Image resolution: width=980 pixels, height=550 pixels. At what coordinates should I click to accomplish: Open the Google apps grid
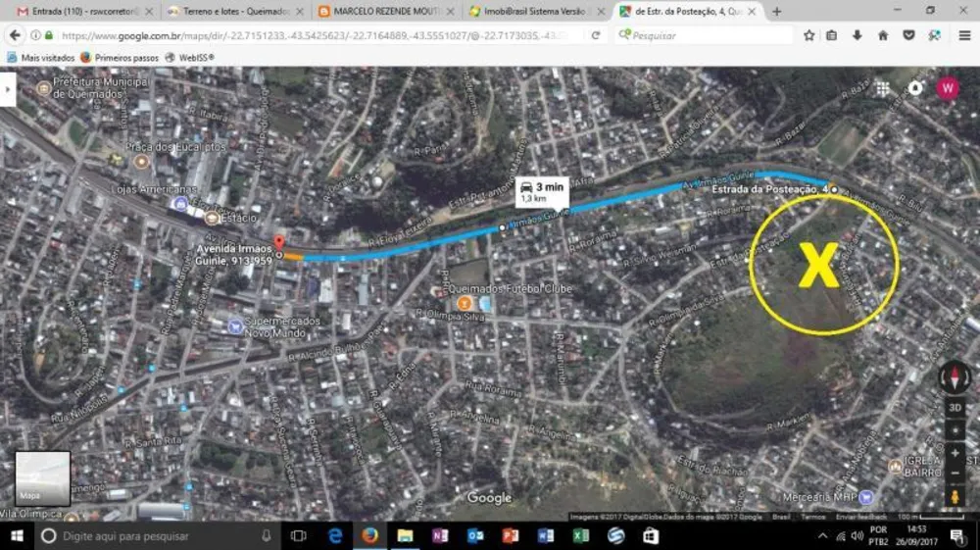click(x=883, y=89)
